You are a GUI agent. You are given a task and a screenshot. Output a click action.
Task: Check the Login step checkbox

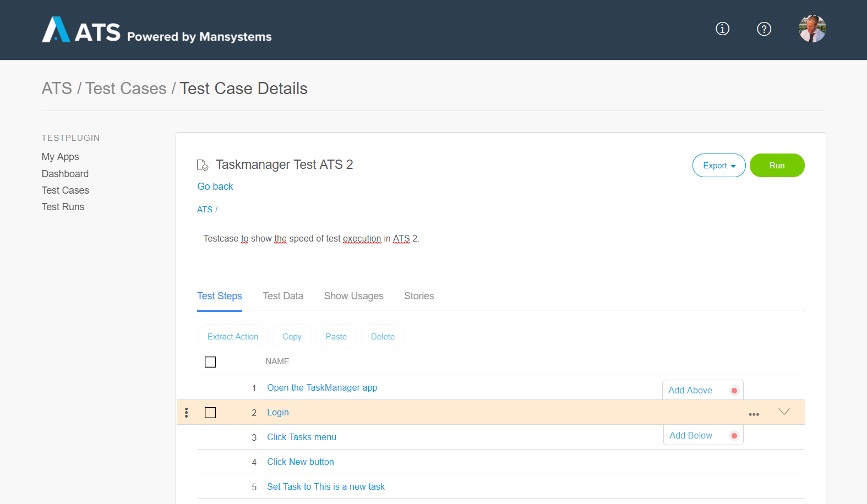[210, 413]
